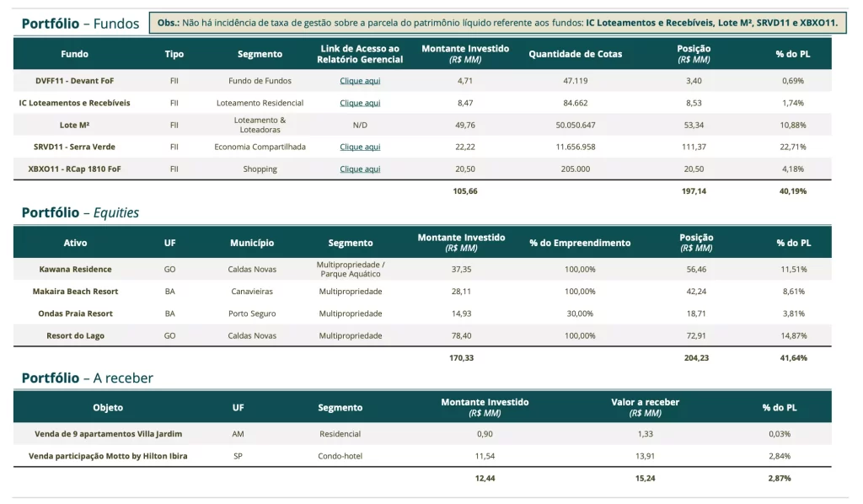The image size is (863, 504).
Task: Click receivable value '13,91'
Action: pos(645,456)
